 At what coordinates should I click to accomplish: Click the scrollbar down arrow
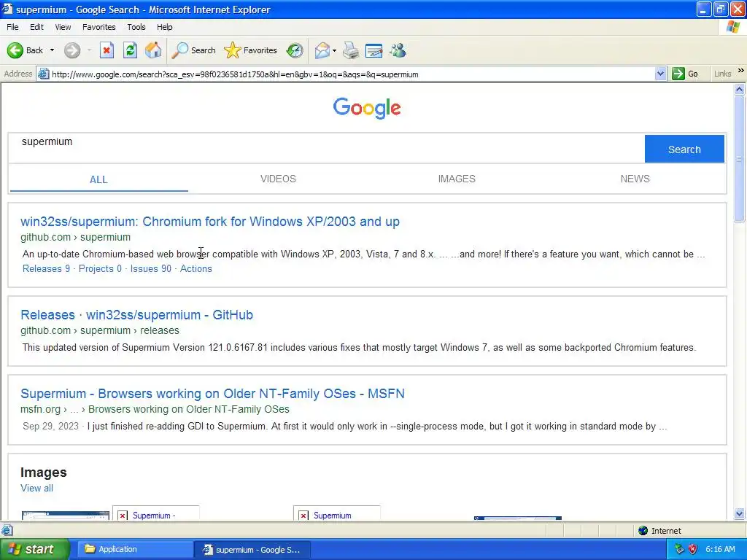tap(740, 513)
